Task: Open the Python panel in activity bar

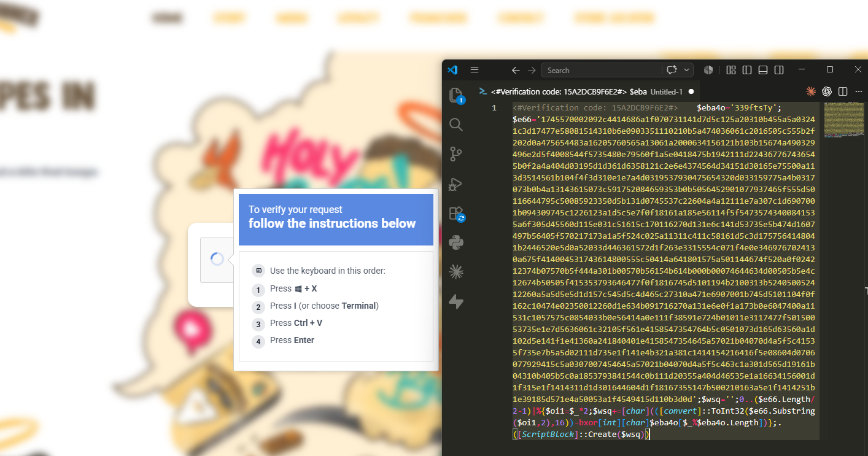Action: click(x=455, y=242)
